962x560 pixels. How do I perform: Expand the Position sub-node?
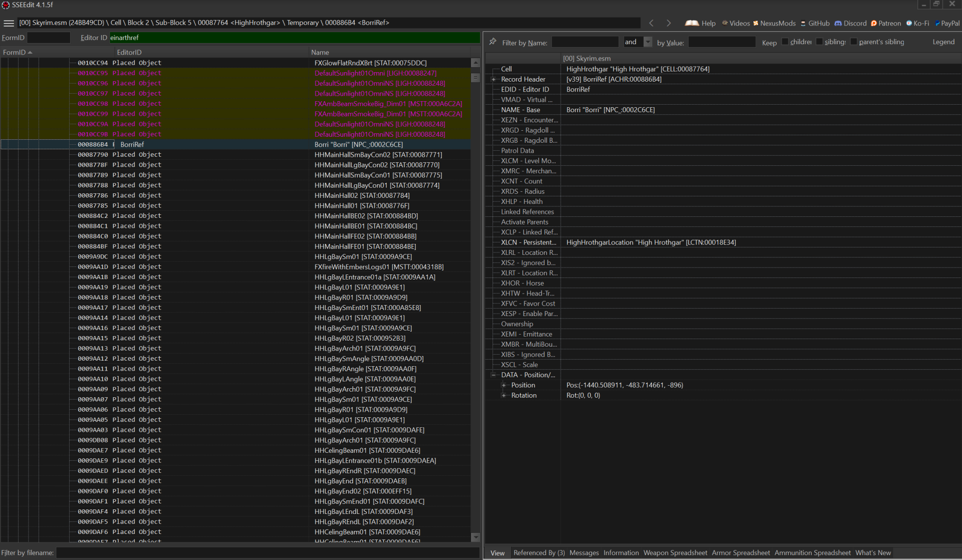coord(504,385)
